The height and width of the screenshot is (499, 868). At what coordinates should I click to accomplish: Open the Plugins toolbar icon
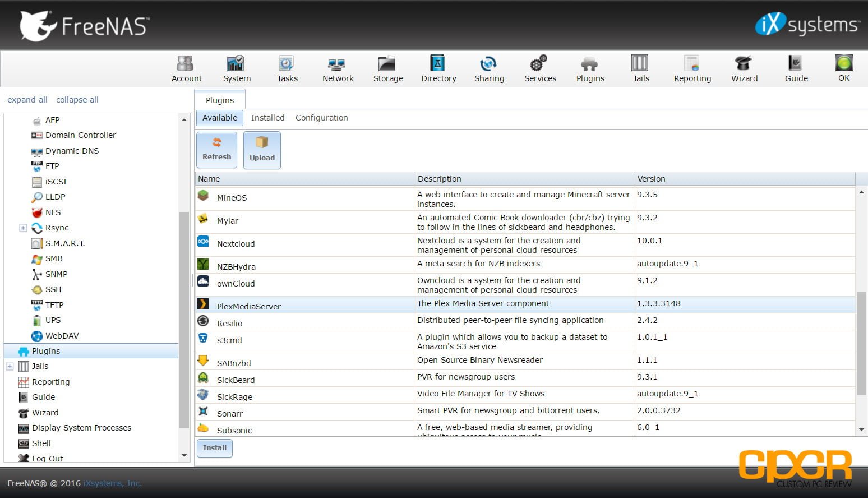pos(590,69)
